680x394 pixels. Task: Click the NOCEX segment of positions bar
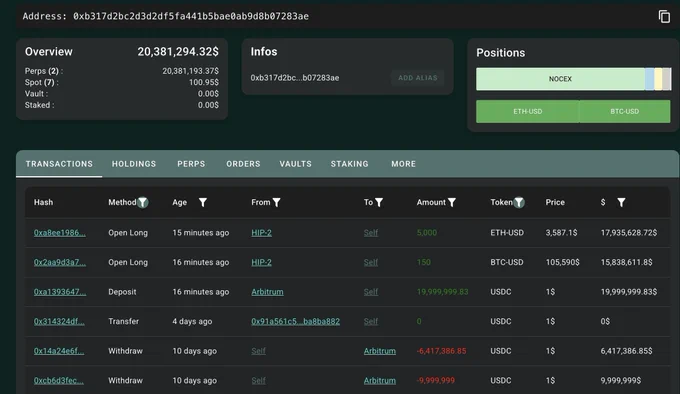[x=560, y=79]
